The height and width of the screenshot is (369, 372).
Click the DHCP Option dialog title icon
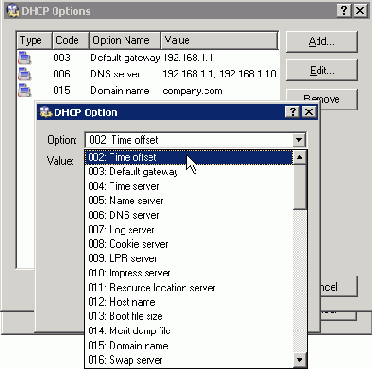click(x=46, y=112)
